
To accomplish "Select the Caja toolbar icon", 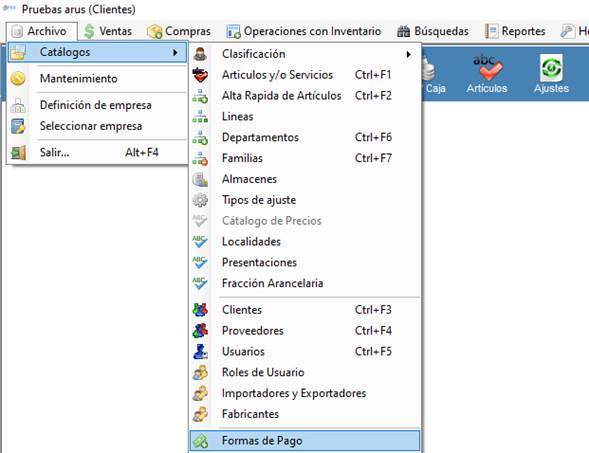I will [x=435, y=74].
